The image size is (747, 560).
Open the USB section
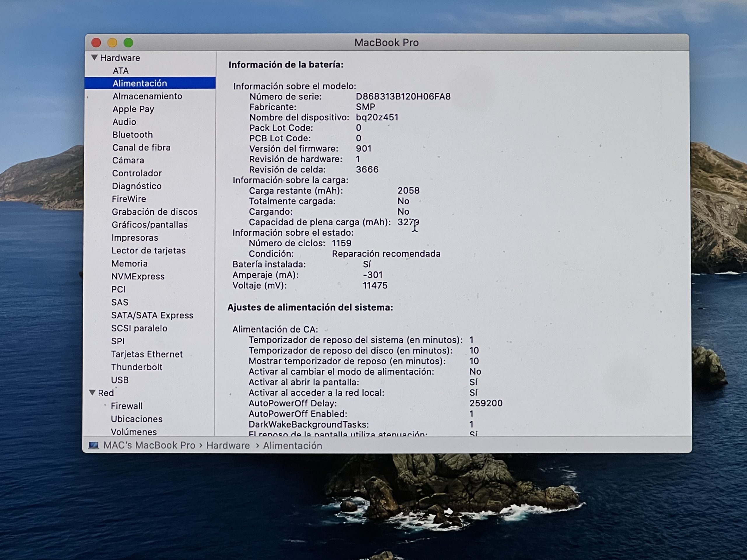(120, 380)
